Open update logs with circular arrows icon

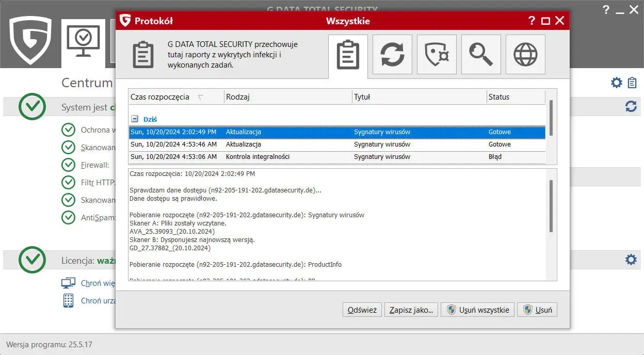pos(392,54)
